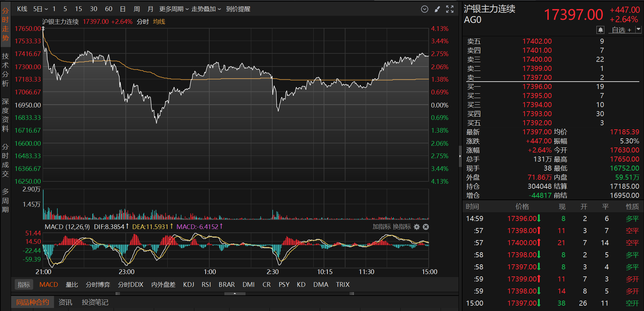Click the small collapse arrow beside right panel

point(460,156)
